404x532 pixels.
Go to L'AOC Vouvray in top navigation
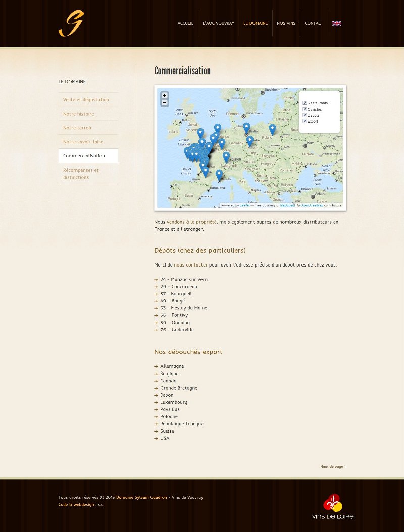[218, 23]
